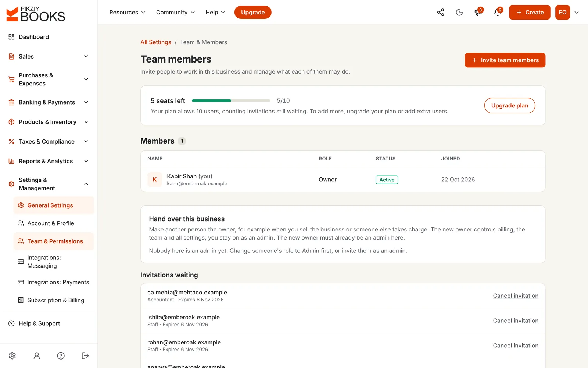Click the Active status badge
This screenshot has height=368, width=588.
tap(387, 180)
